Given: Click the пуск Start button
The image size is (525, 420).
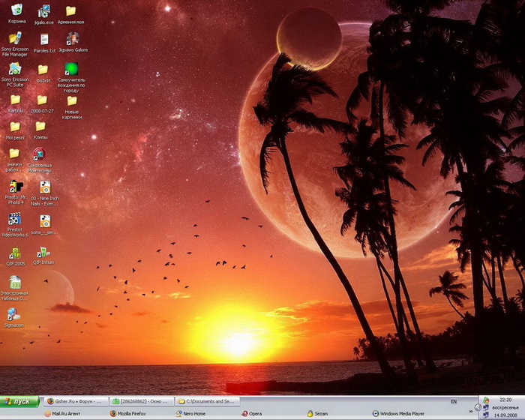Looking at the screenshot, I should click(x=19, y=402).
